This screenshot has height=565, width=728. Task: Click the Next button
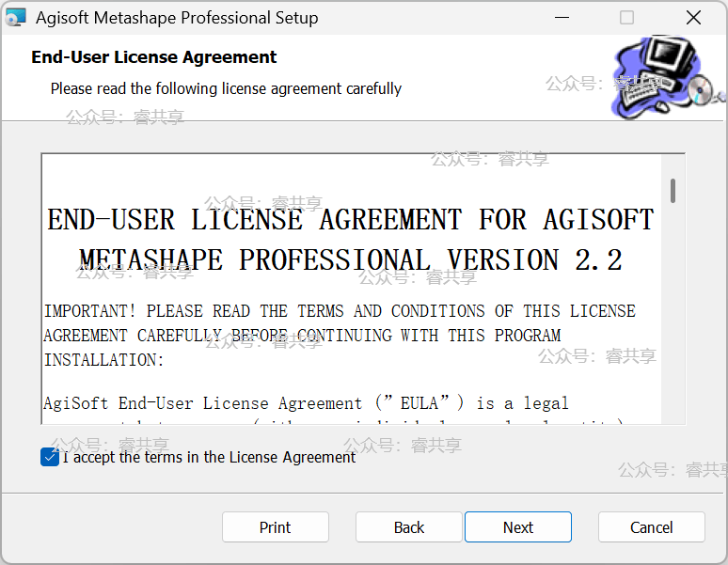coord(518,527)
